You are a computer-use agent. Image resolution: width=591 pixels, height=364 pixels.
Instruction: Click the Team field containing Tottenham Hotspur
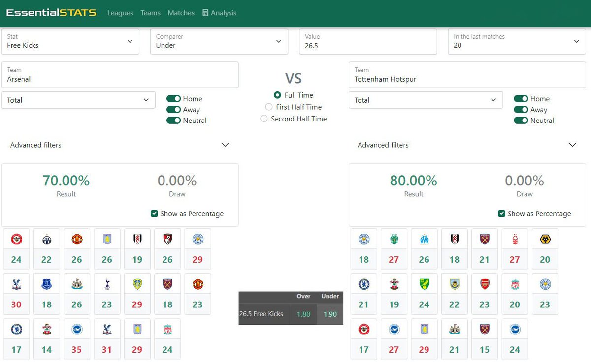click(467, 75)
